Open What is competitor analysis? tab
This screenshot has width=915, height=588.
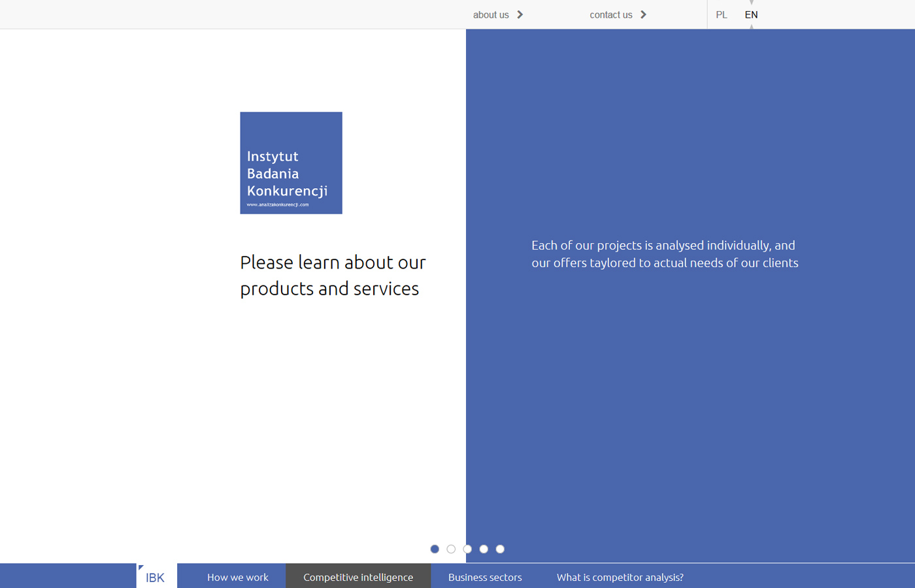(620, 577)
